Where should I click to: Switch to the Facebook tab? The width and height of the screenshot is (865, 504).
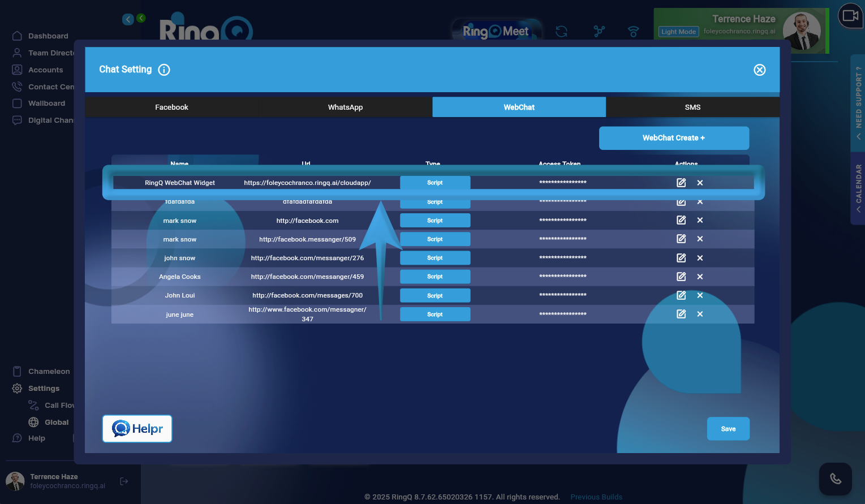pyautogui.click(x=171, y=107)
